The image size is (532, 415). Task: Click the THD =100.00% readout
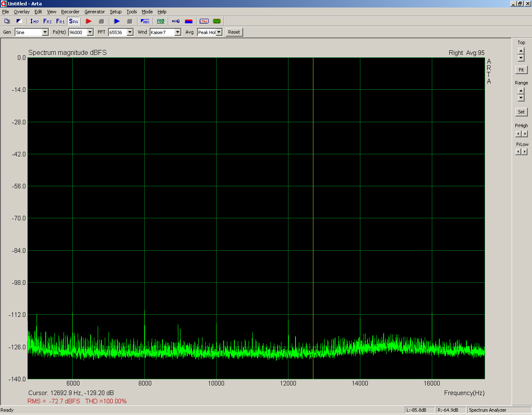(106, 401)
